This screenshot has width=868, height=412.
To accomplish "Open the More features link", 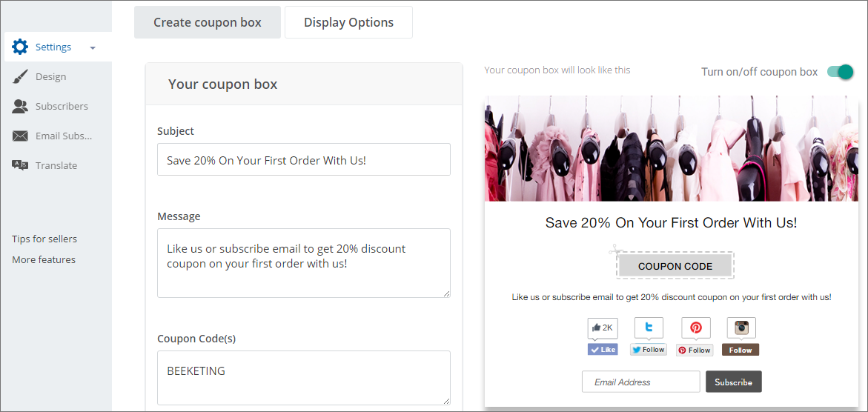I will pos(44,259).
